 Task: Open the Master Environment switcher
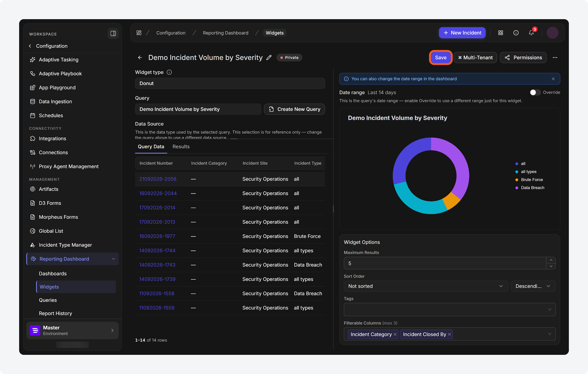pyautogui.click(x=72, y=330)
